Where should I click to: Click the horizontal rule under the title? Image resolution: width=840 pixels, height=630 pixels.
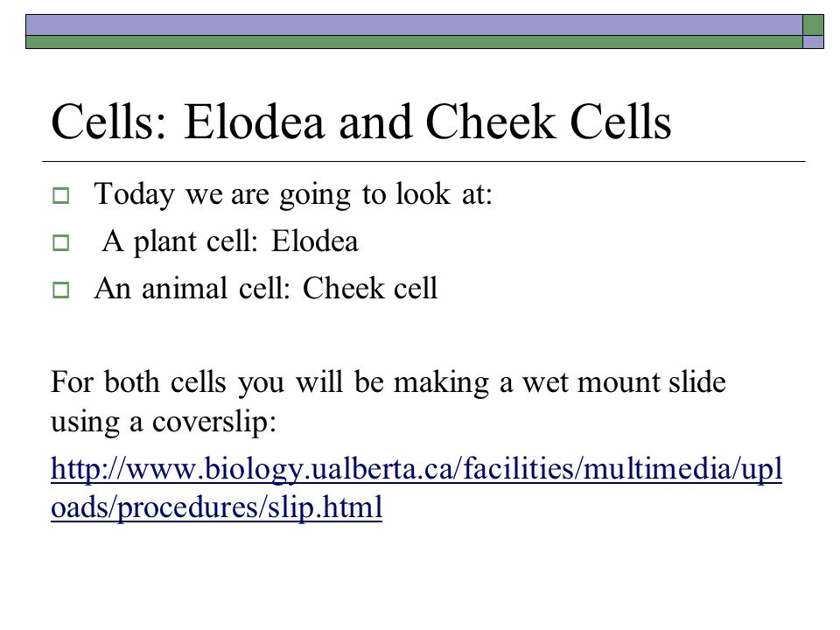[x=423, y=161]
